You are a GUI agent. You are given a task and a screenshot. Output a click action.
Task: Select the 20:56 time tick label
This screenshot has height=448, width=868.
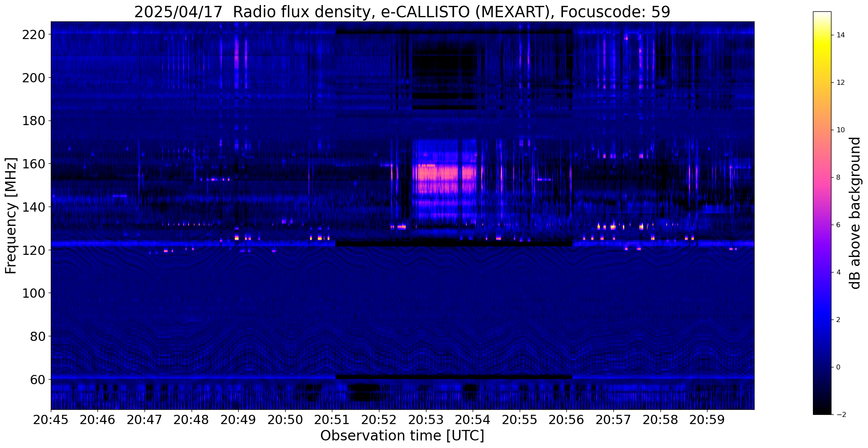(x=567, y=420)
